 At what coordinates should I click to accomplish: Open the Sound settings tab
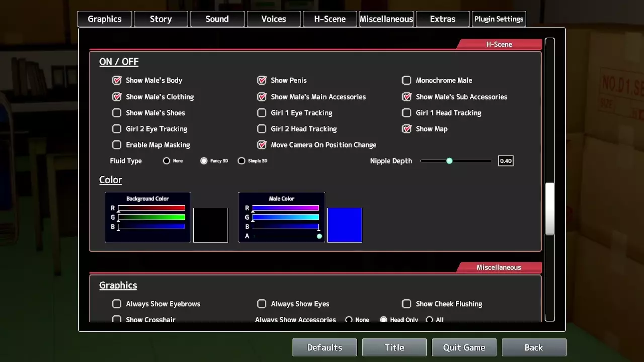tap(217, 19)
